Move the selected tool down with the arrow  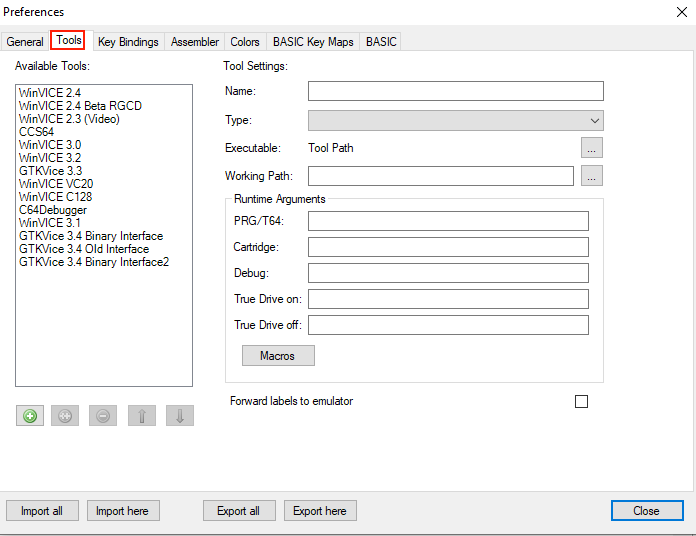pyautogui.click(x=179, y=416)
